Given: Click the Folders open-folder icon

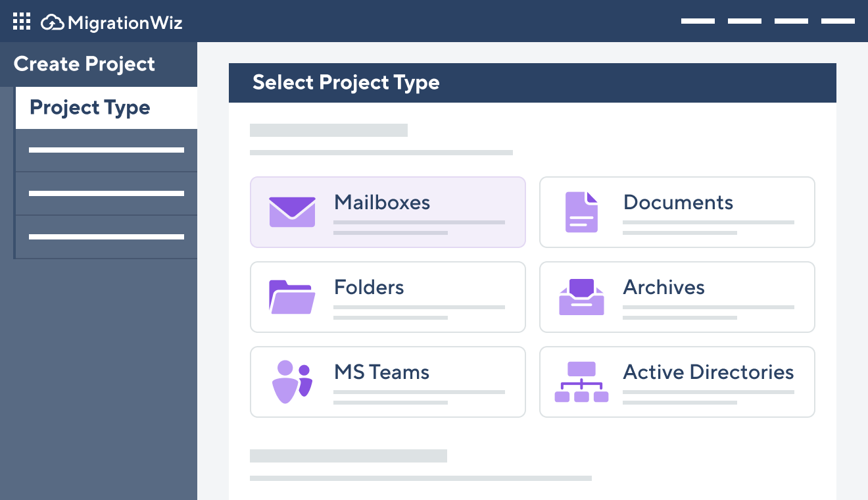Looking at the screenshot, I should 292,297.
